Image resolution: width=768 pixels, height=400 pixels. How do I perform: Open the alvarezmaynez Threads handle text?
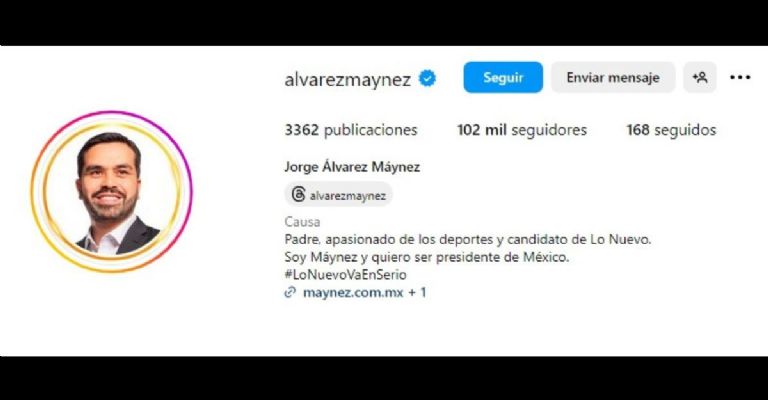pyautogui.click(x=348, y=195)
